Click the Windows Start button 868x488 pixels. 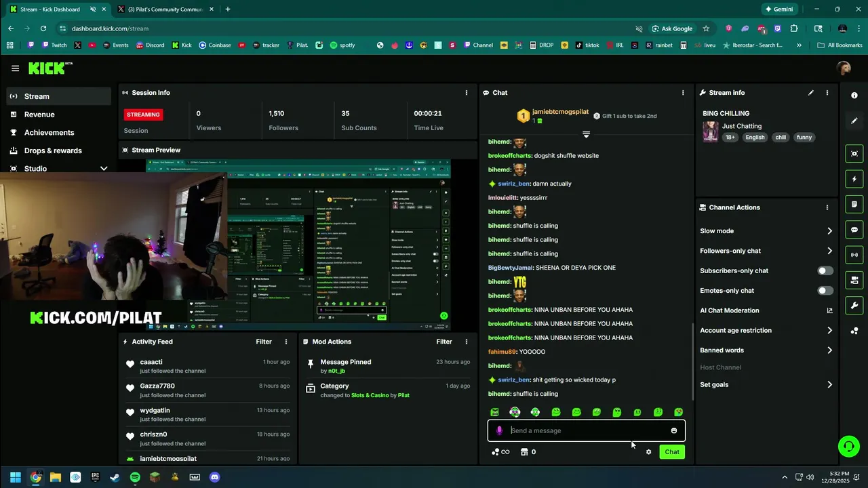pos(16,477)
